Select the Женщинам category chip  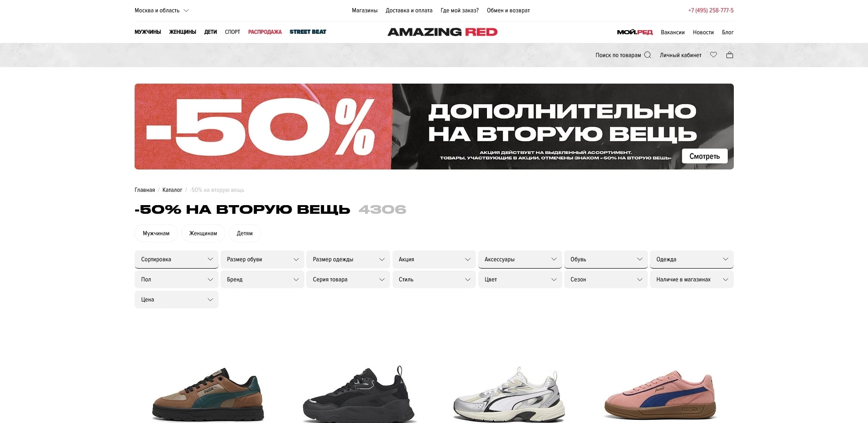coord(203,233)
